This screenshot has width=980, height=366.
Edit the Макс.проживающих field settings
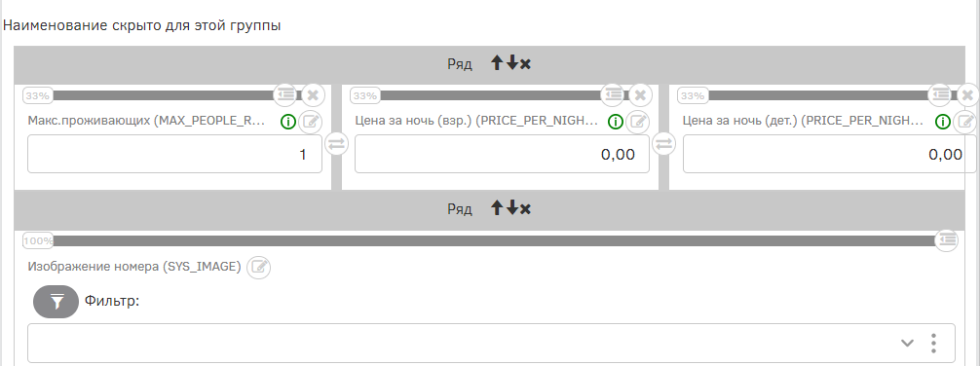tap(311, 121)
